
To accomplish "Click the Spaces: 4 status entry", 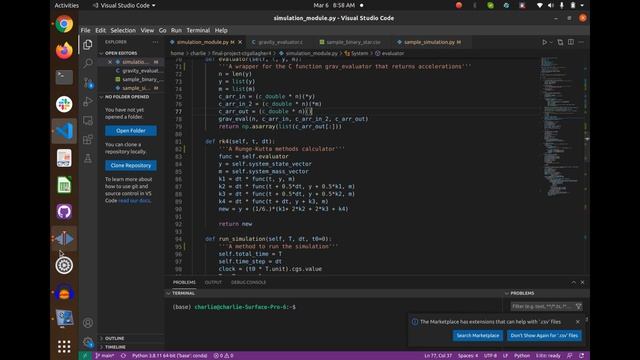I will tap(468, 356).
